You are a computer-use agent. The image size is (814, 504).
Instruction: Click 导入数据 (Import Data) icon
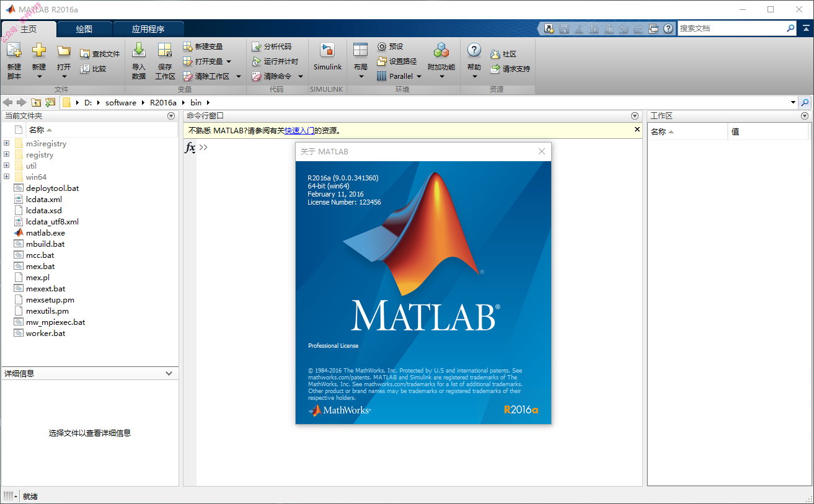click(x=139, y=51)
